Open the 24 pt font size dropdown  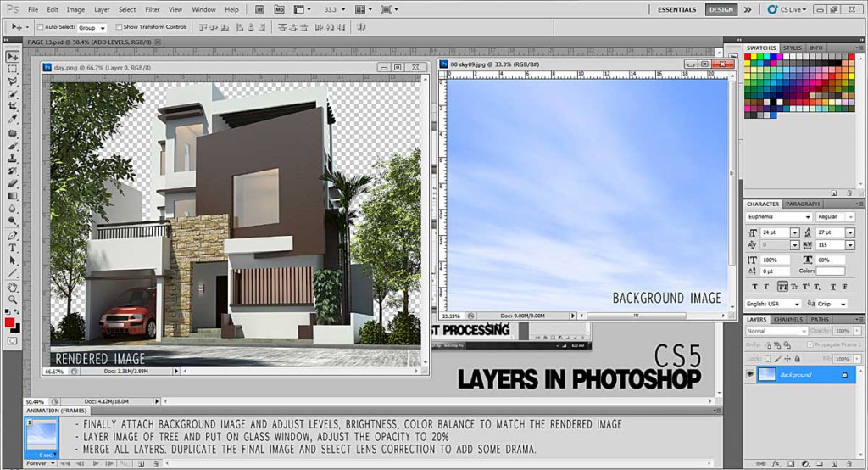pyautogui.click(x=795, y=232)
